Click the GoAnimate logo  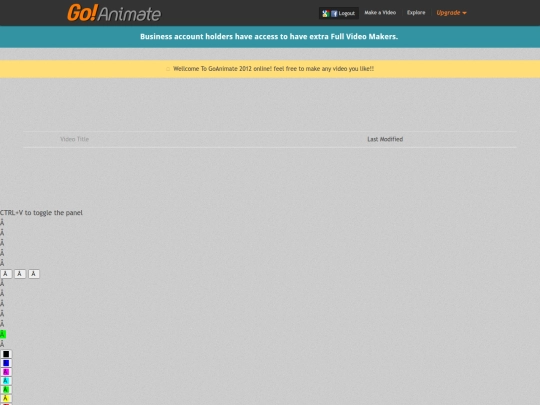[x=114, y=13]
